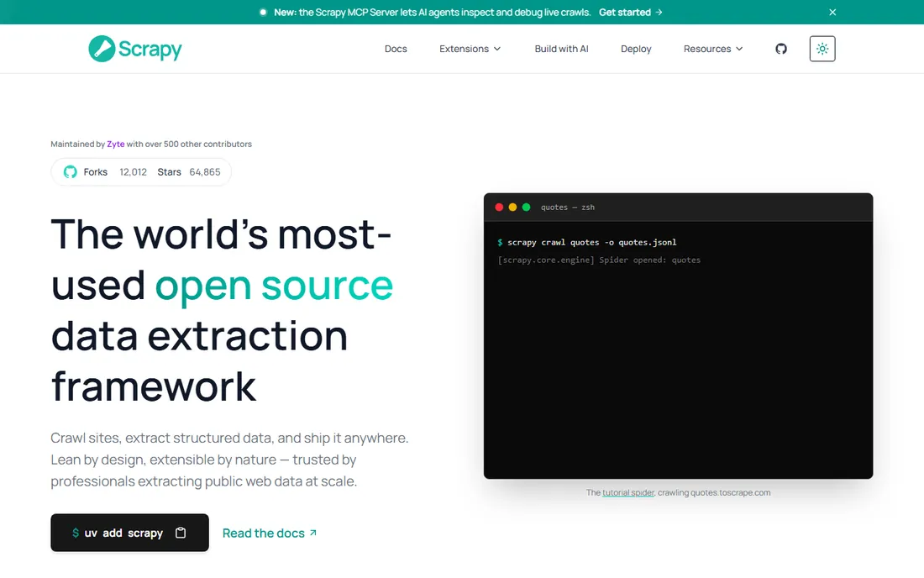
Task: Click the terminal title quotes — zsh
Action: pyautogui.click(x=568, y=208)
